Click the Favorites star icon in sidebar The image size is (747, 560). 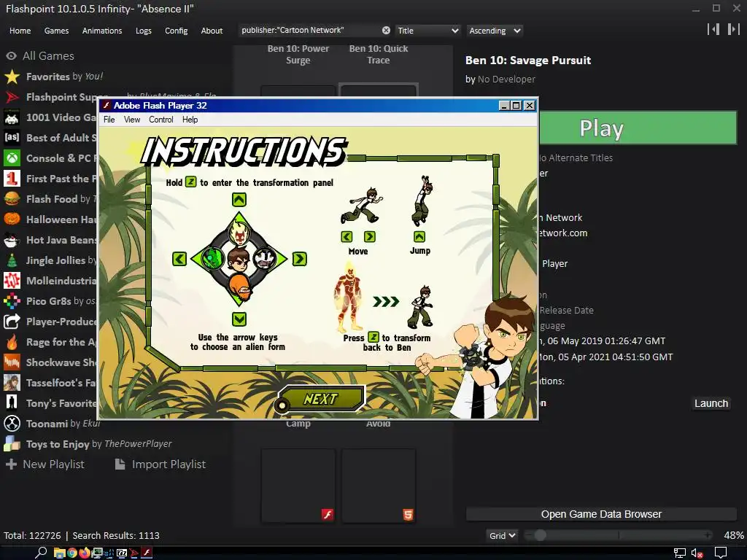[12, 77]
